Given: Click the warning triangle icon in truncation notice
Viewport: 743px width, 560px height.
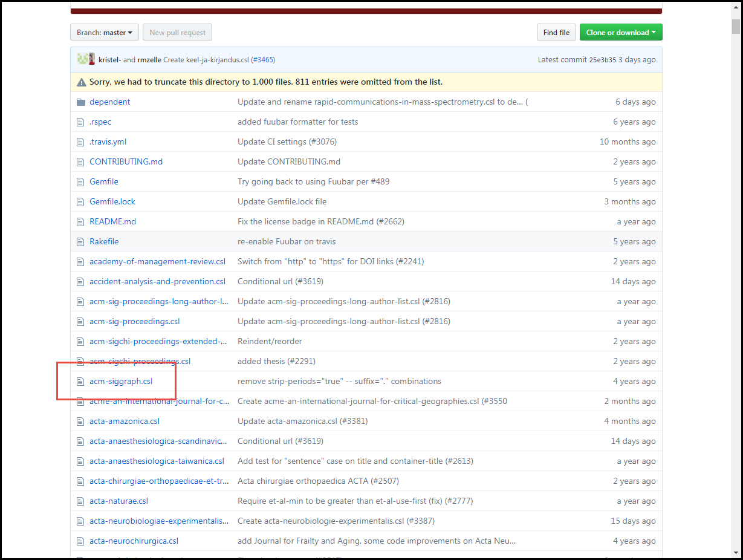Looking at the screenshot, I should [x=82, y=82].
